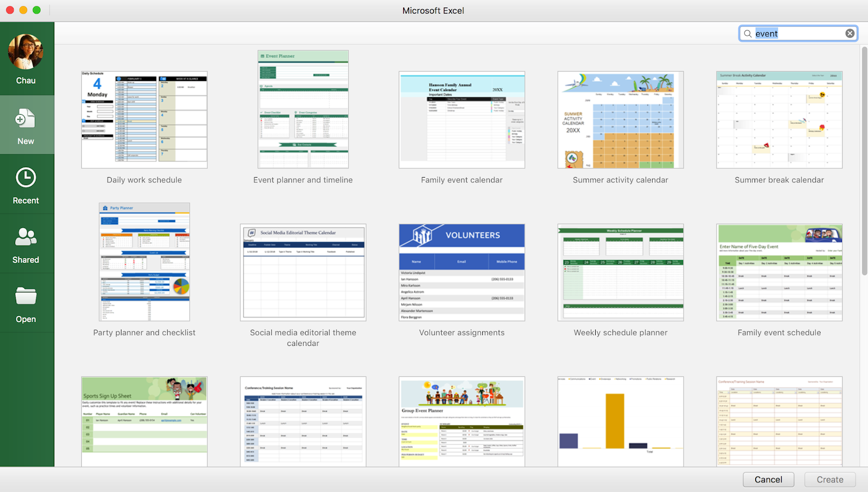Viewport: 868px width, 492px height.
Task: Pick the Volunteer assignments template thumbnail
Action: coord(462,272)
